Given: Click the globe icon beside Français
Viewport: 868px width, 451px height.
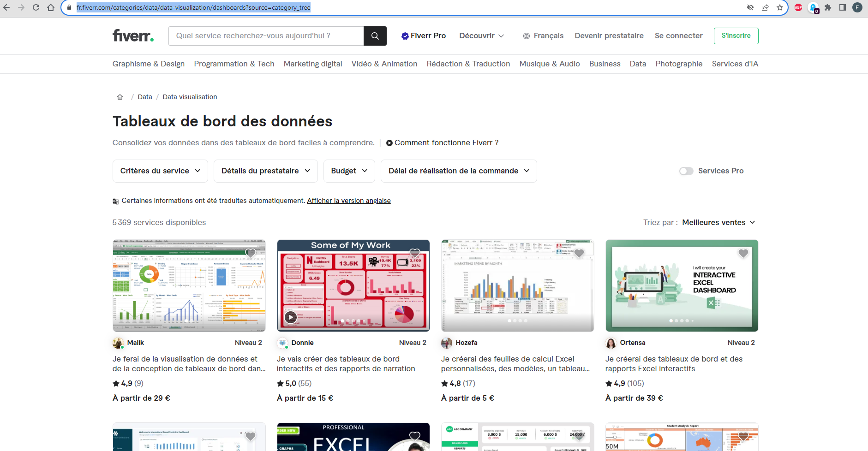Looking at the screenshot, I should pos(527,36).
